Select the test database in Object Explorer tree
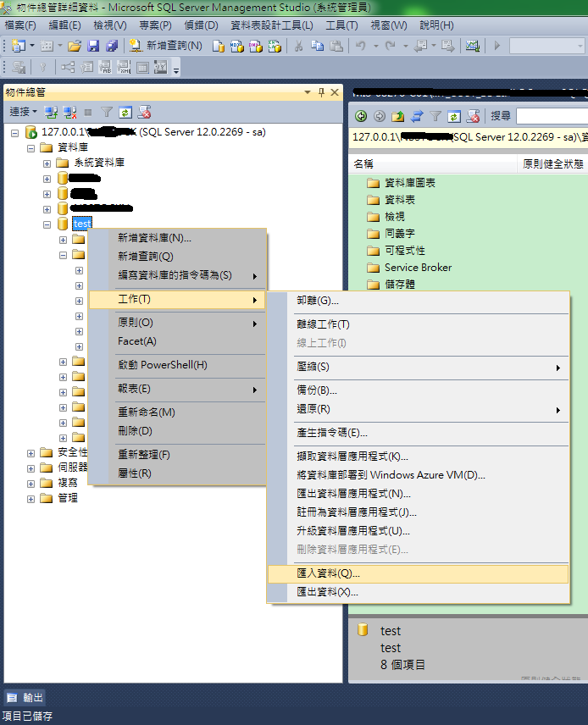The height and width of the screenshot is (725, 588). pyautogui.click(x=82, y=224)
